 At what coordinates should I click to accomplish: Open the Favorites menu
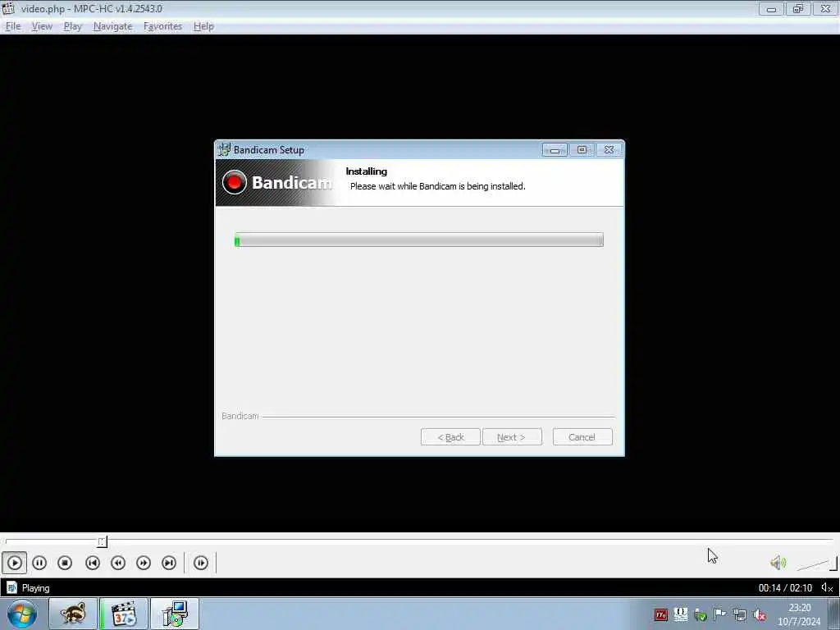tap(163, 26)
